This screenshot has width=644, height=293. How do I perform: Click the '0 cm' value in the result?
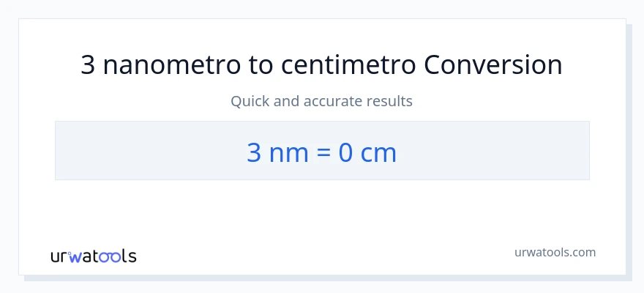click(367, 152)
